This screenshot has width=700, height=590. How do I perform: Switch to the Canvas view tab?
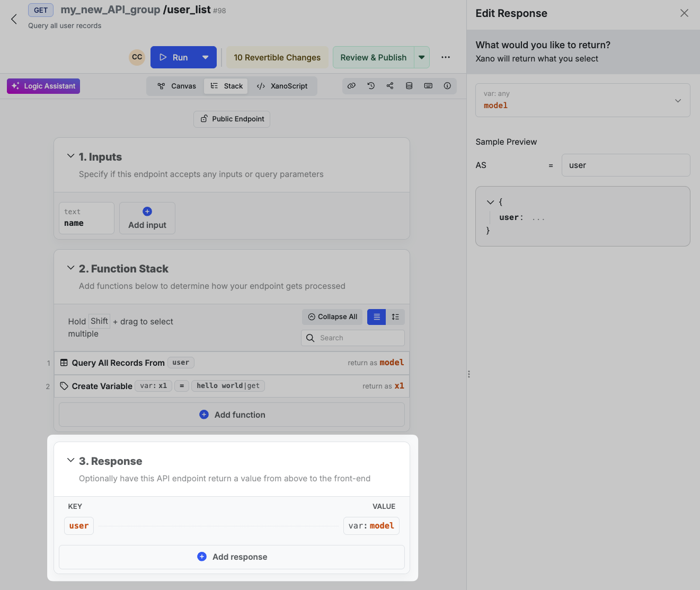click(x=177, y=86)
